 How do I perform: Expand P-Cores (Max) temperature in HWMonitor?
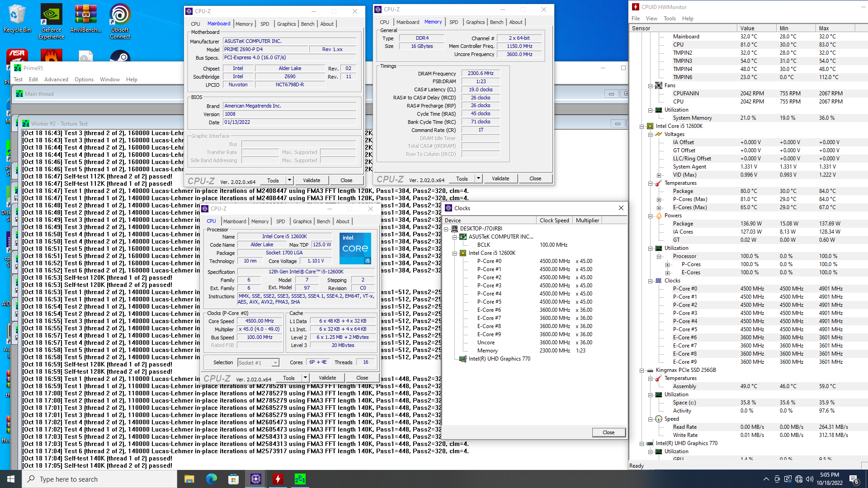(x=659, y=199)
